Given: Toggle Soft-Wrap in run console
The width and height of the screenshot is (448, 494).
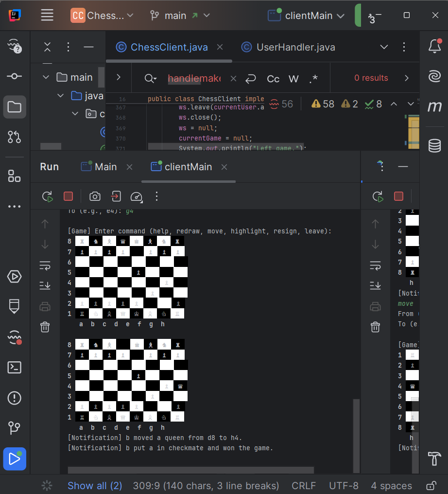Looking at the screenshot, I should [45, 265].
